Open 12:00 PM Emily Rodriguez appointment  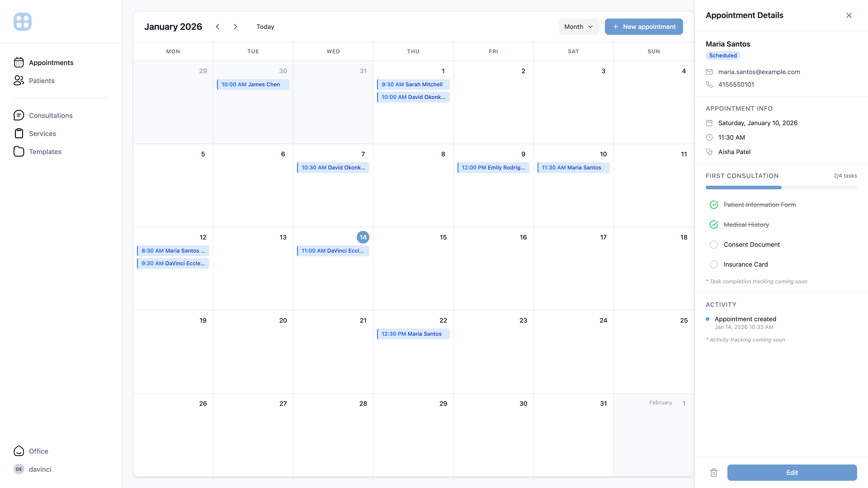pos(493,167)
